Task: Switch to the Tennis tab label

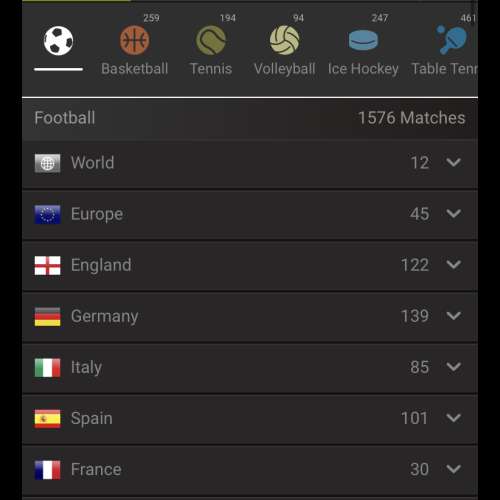Action: click(211, 69)
